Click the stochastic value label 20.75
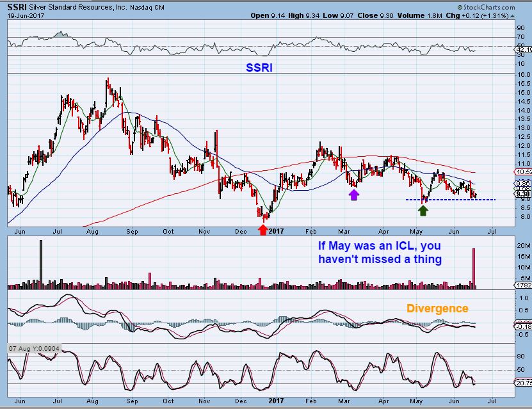 click(x=524, y=383)
